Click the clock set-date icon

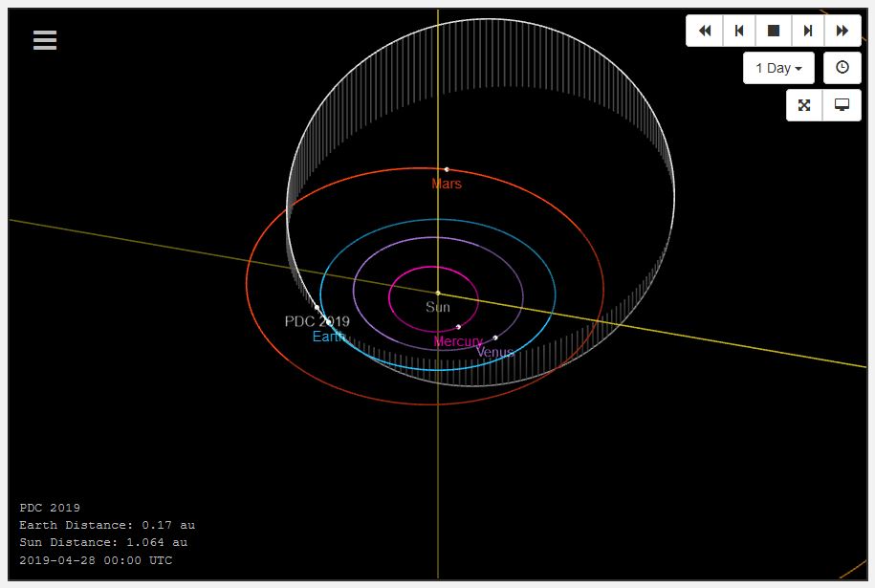[x=842, y=68]
